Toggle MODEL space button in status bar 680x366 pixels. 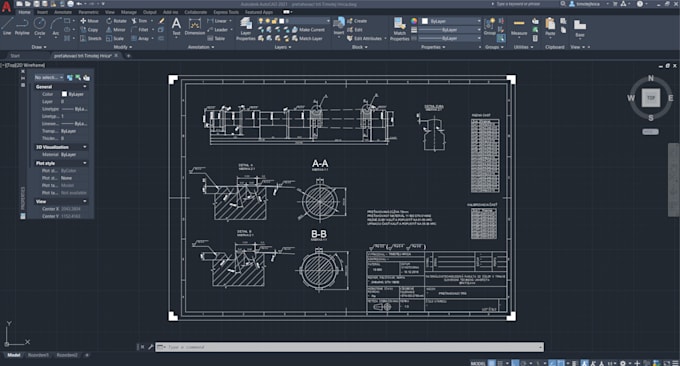pyautogui.click(x=478, y=363)
